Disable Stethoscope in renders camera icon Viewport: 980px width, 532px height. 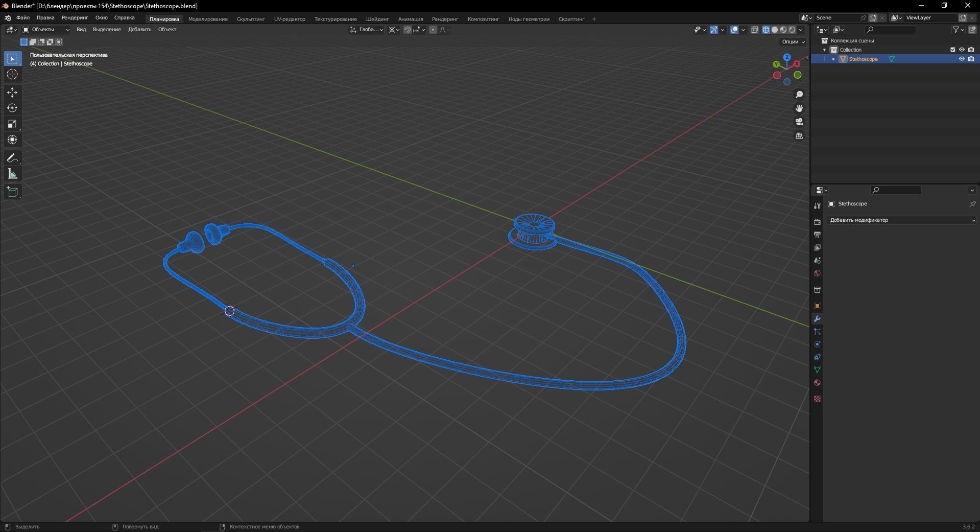click(971, 59)
